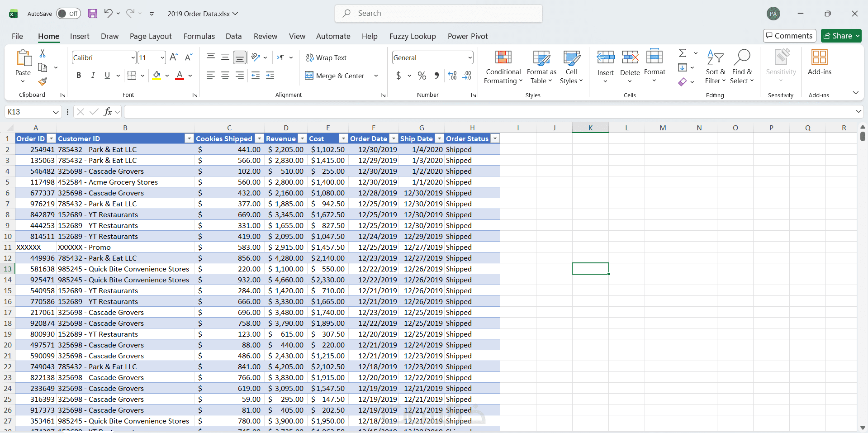
Task: Select row 11 header
Action: (8, 247)
